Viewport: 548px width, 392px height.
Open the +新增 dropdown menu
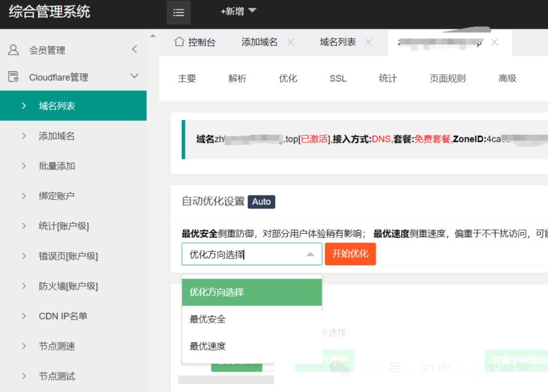(x=238, y=11)
